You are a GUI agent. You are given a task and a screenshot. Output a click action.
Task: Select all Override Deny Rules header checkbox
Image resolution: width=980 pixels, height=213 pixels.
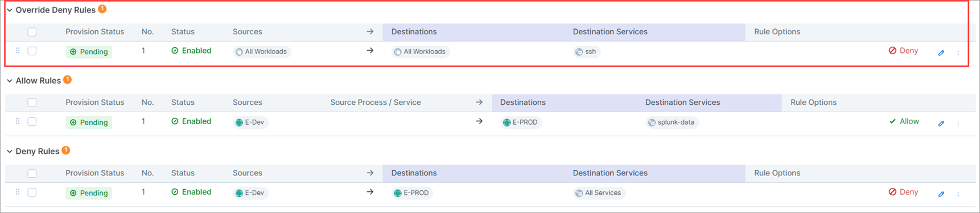32,32
